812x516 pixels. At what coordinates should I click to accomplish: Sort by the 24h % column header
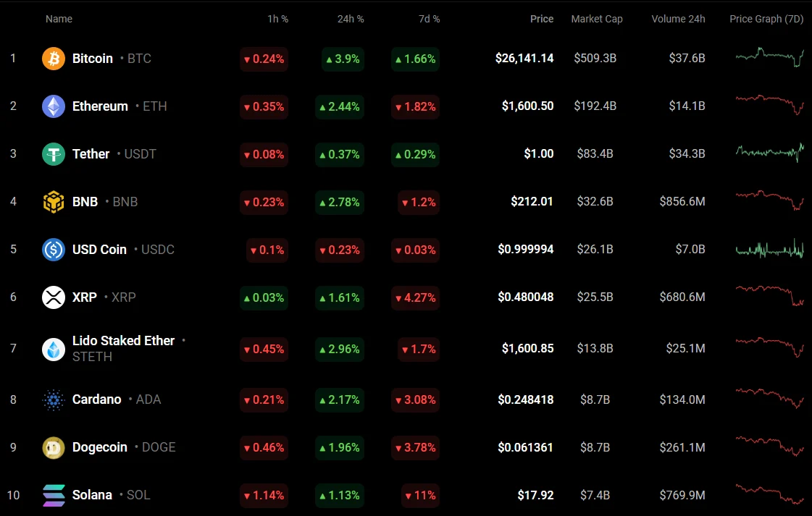[349, 19]
